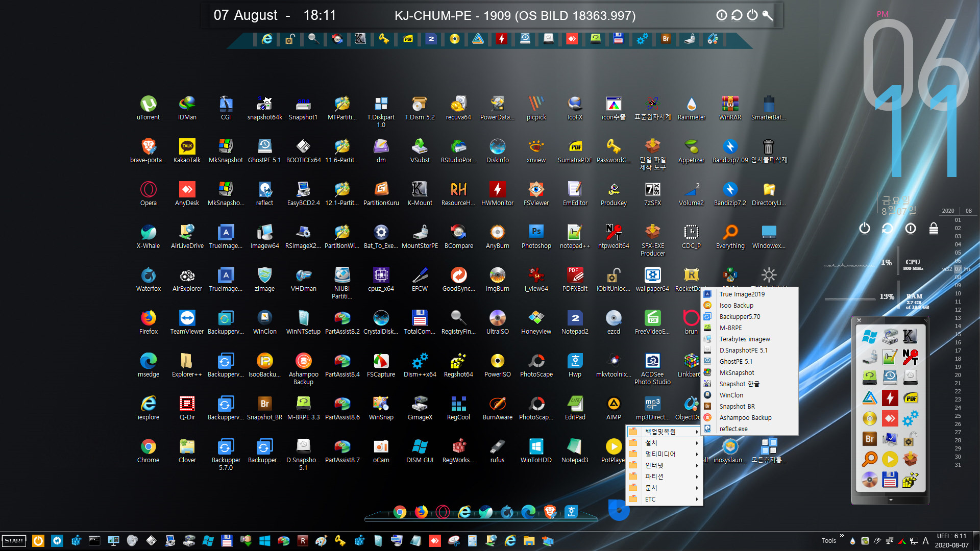The image size is (980, 551).
Task: Expand the 백업및복원 submenu
Action: (x=664, y=432)
